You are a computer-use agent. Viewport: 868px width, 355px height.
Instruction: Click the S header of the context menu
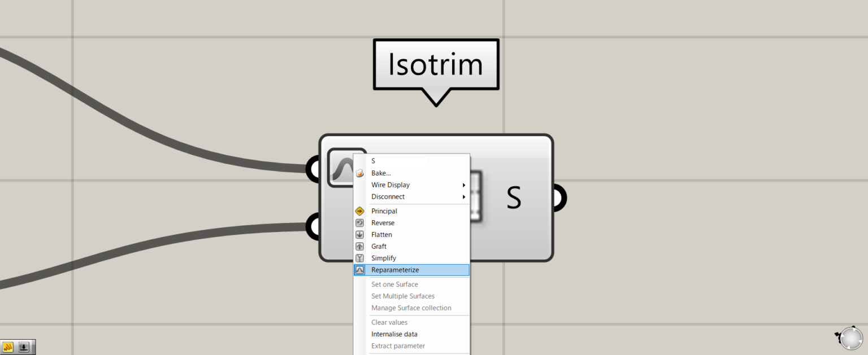373,160
